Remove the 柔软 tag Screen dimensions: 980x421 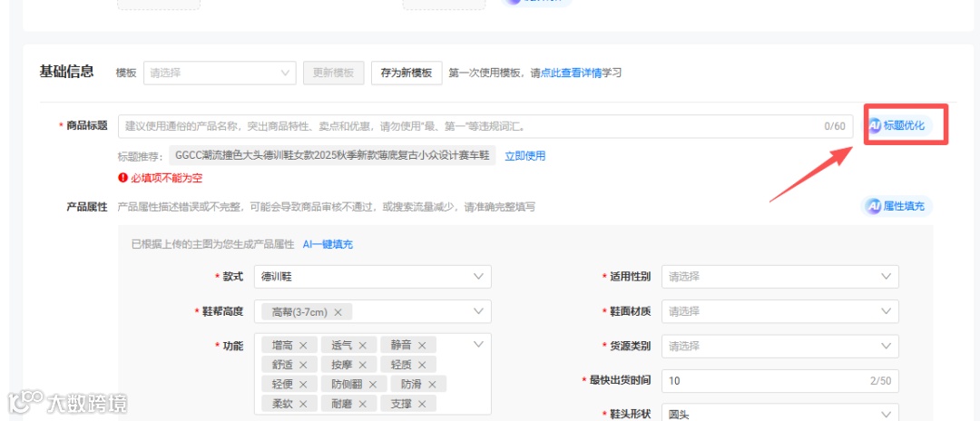point(303,404)
